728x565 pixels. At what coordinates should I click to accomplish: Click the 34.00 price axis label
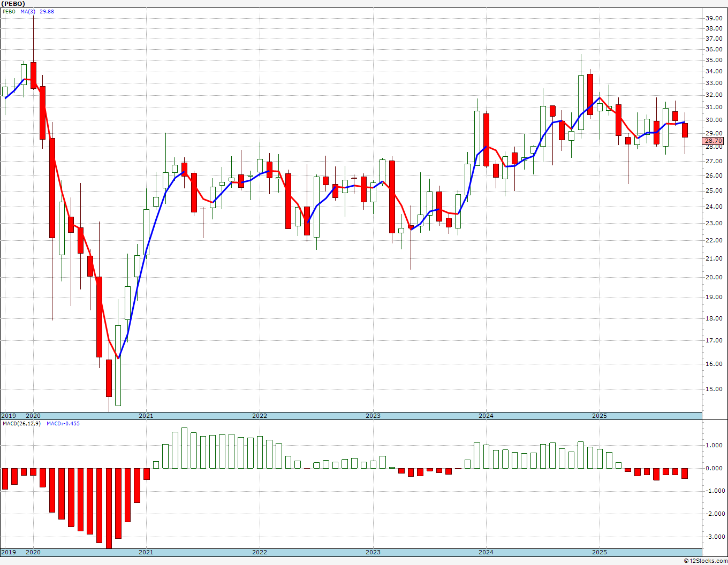tap(714, 72)
